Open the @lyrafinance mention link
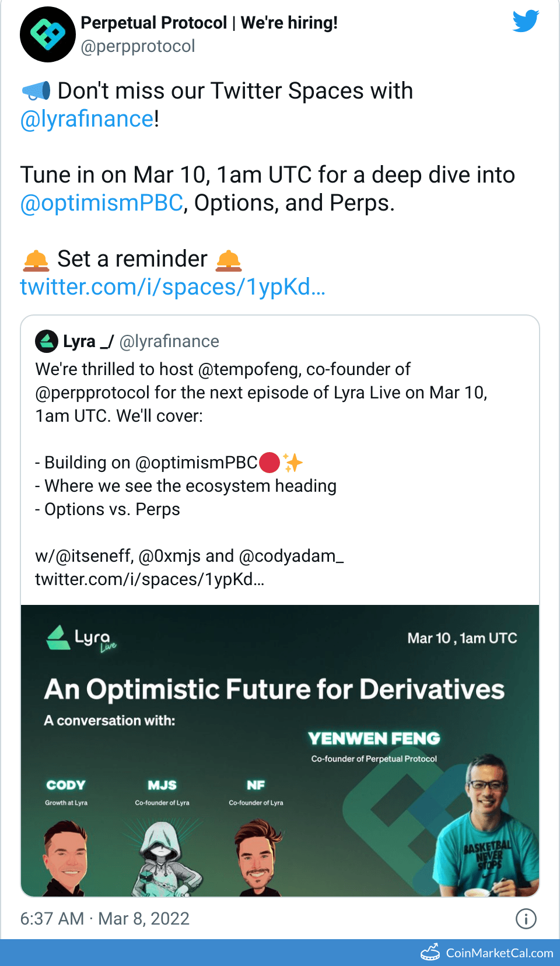Image resolution: width=560 pixels, height=966 pixels. click(x=87, y=119)
